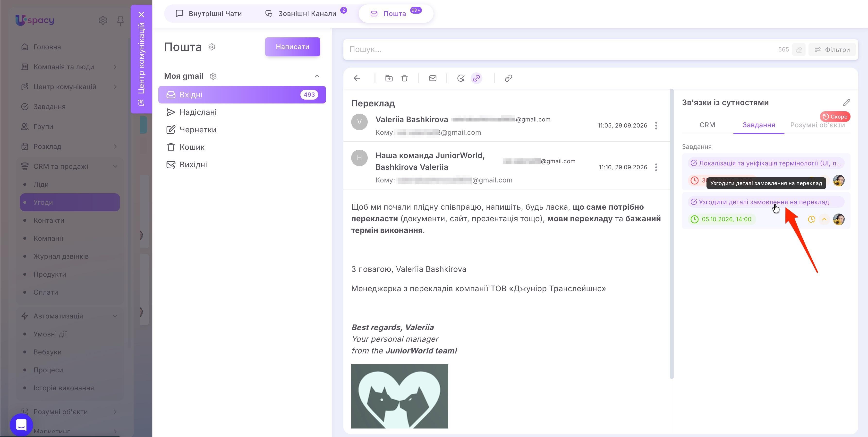The height and width of the screenshot is (437, 868).
Task: Collapse the Моя gmail folder list
Action: point(317,76)
